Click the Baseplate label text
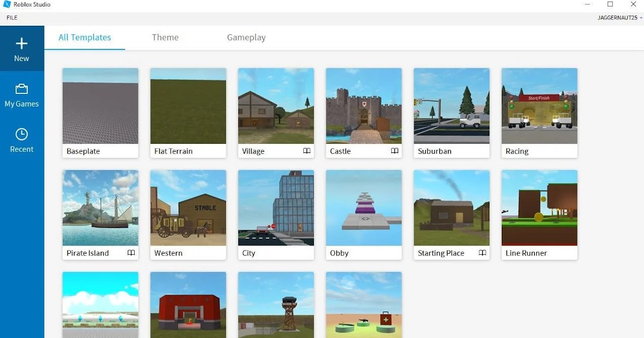Image resolution: width=644 pixels, height=338 pixels. pyautogui.click(x=83, y=151)
